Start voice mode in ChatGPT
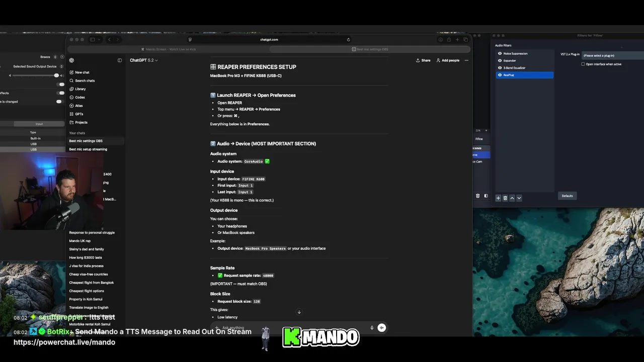Screen dimensions: 644x362 pos(381,328)
